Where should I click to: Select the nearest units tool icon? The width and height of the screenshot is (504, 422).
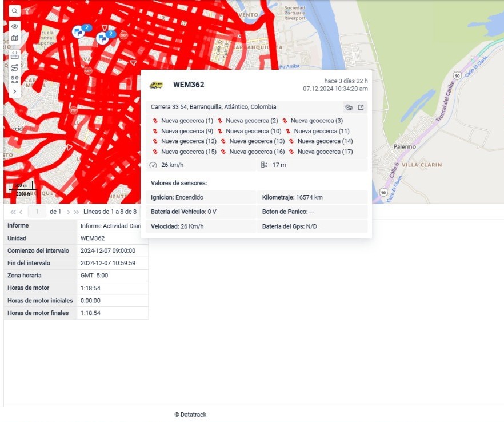point(14,79)
